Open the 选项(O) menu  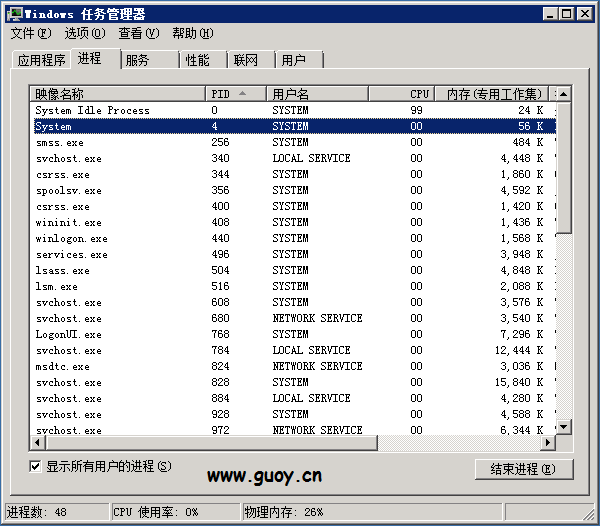pyautogui.click(x=85, y=33)
